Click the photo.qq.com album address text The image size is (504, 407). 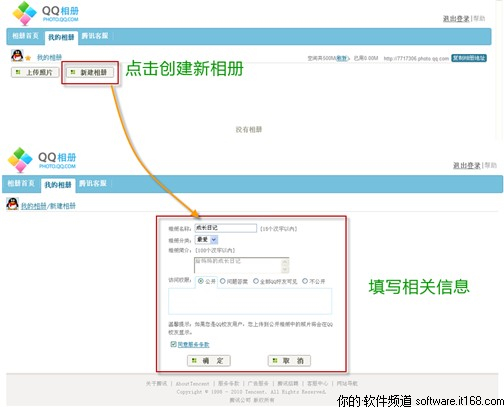416,58
